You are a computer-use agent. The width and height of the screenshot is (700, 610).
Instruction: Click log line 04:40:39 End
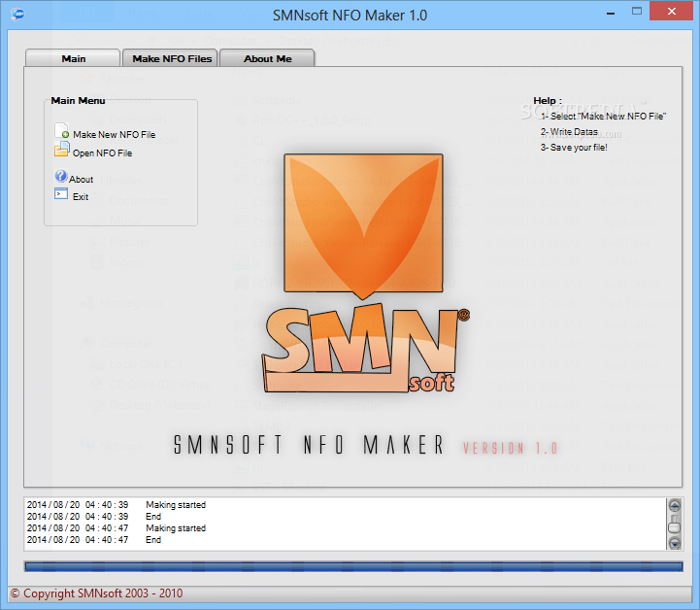[94, 516]
